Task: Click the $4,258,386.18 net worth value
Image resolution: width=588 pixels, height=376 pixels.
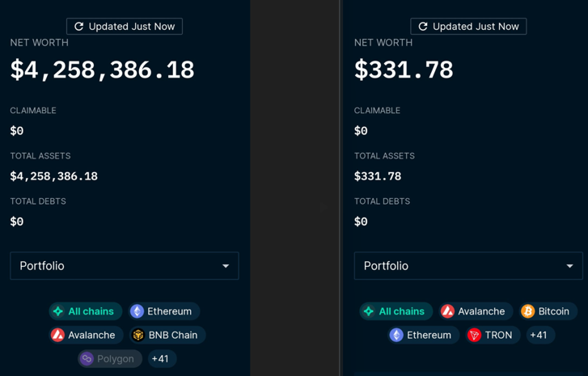Action: click(x=102, y=70)
